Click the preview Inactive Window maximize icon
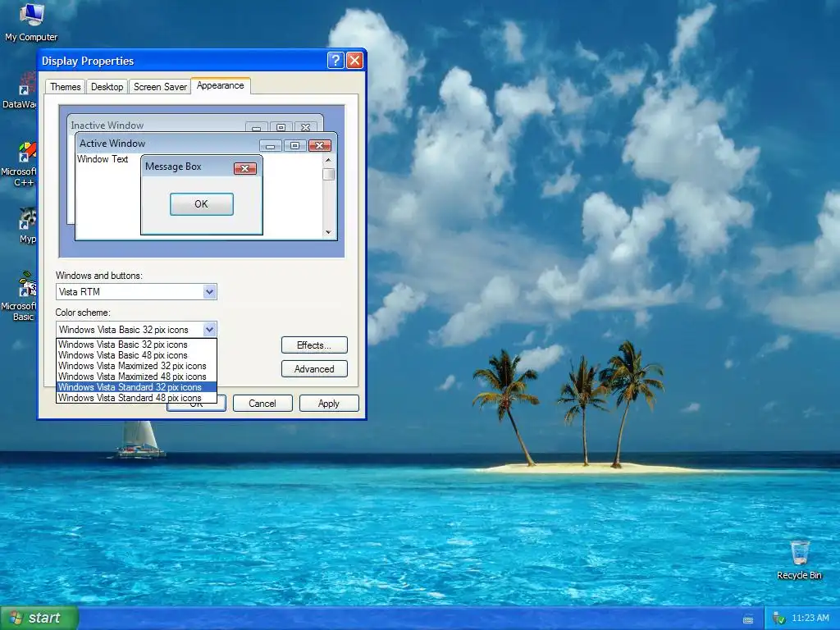This screenshot has height=630, width=840. pyautogui.click(x=281, y=127)
